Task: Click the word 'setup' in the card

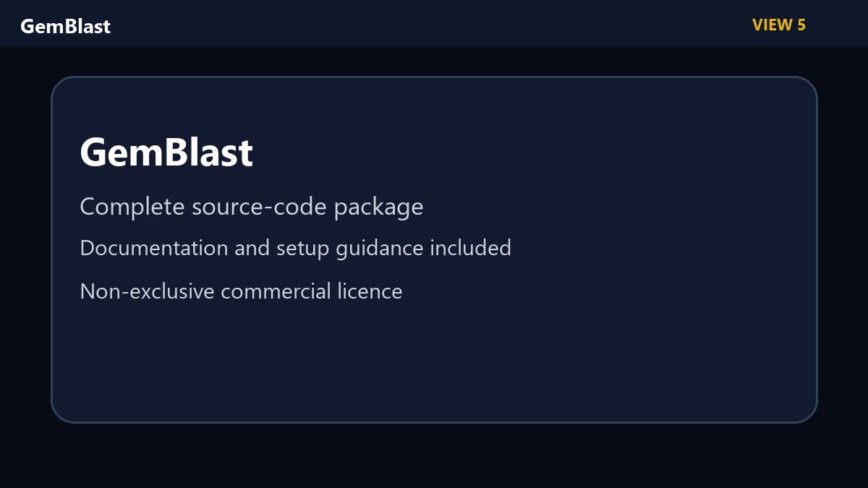Action: tap(303, 249)
